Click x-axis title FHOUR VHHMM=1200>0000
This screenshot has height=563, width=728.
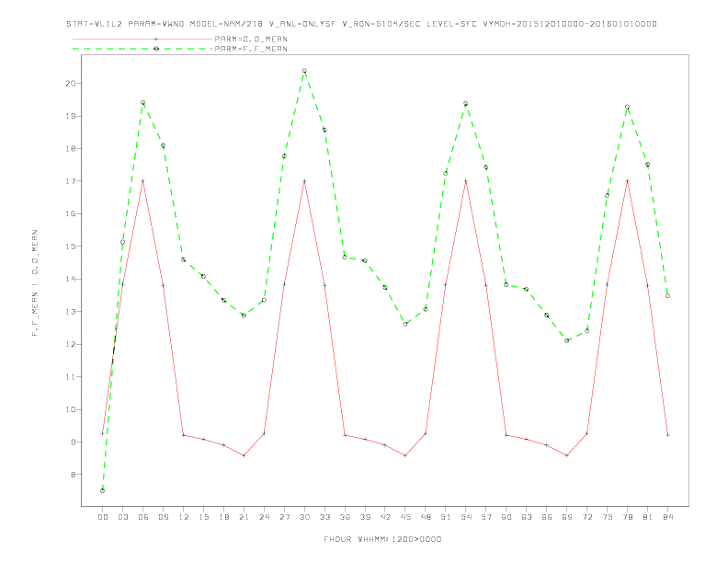point(382,539)
